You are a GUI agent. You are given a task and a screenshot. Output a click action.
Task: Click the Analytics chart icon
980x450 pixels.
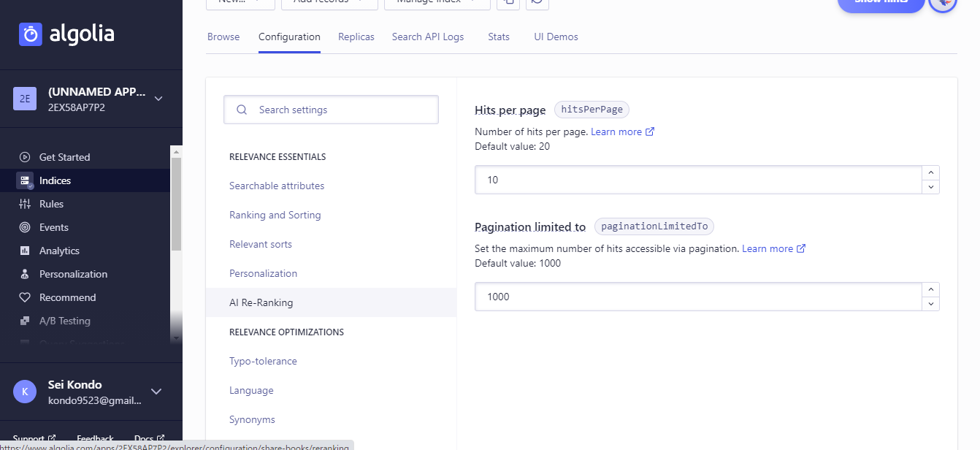pos(25,251)
